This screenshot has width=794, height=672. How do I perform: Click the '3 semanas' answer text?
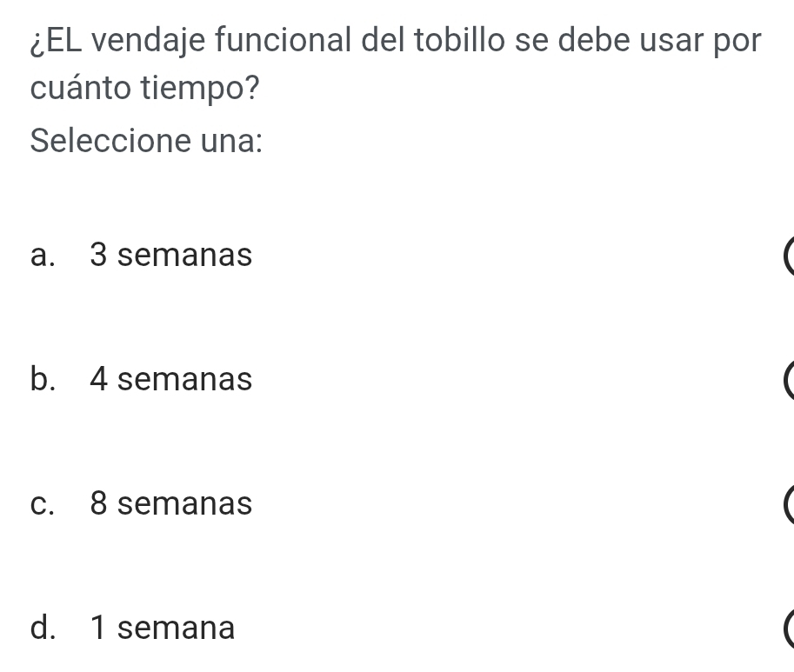click(171, 255)
